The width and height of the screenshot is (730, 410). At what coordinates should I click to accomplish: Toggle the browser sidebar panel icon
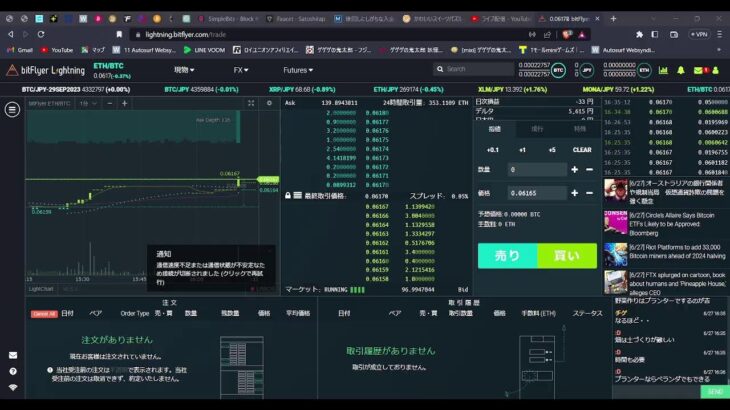655,34
